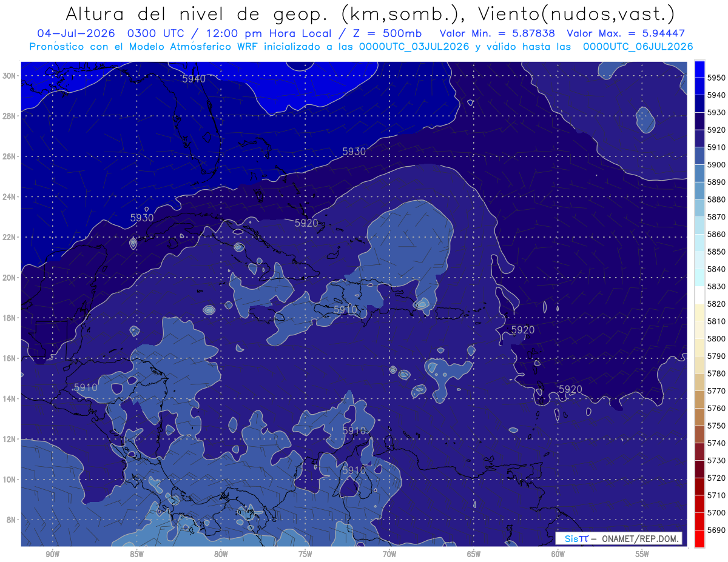Viewport: 728px width, 562px height.
Task: Click the 5700 legend value
Action: coord(716,512)
